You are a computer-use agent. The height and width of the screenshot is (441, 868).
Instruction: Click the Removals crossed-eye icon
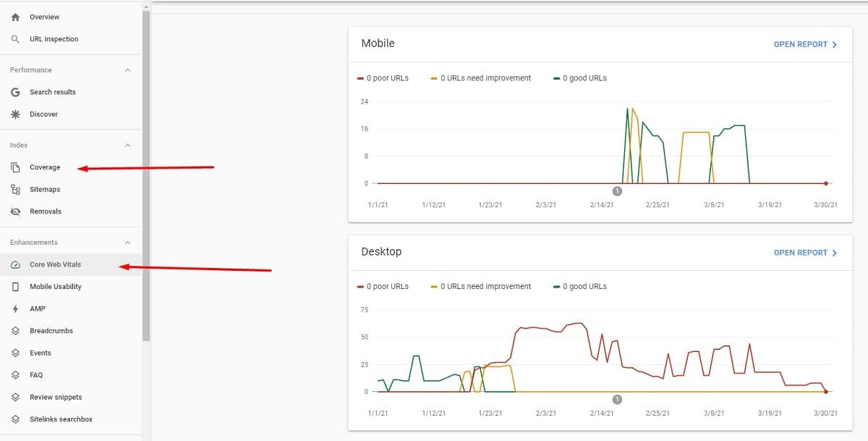[x=15, y=211]
